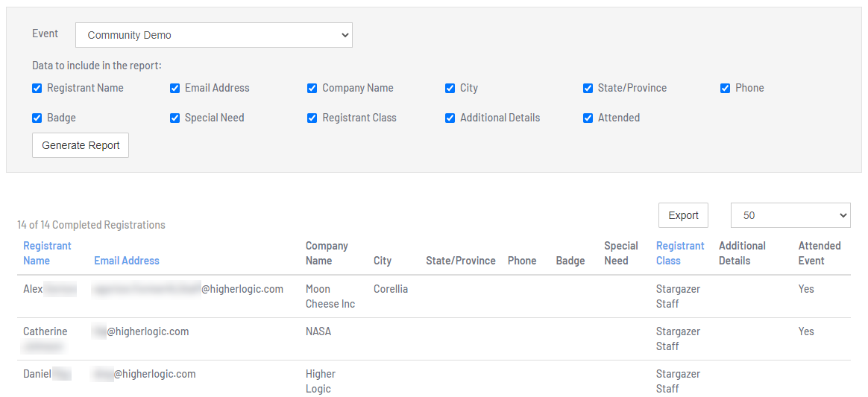Expand the page size dropdown showing 50
This screenshot has width=868, height=397.
pyautogui.click(x=790, y=215)
